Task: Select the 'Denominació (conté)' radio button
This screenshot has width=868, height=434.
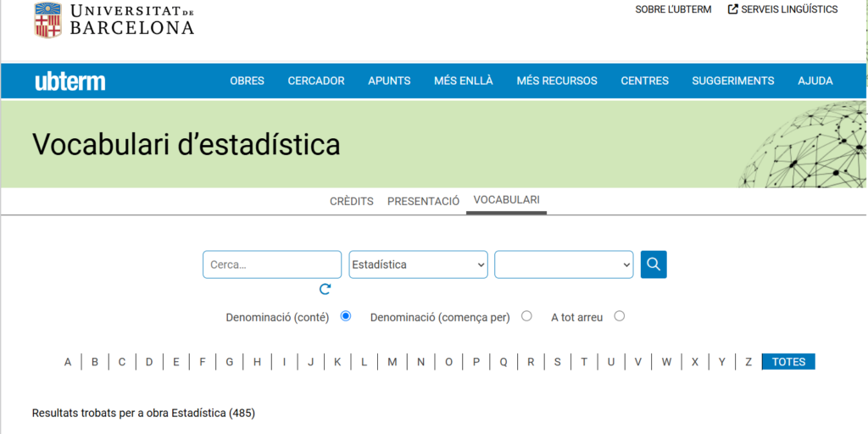Action: [x=346, y=316]
